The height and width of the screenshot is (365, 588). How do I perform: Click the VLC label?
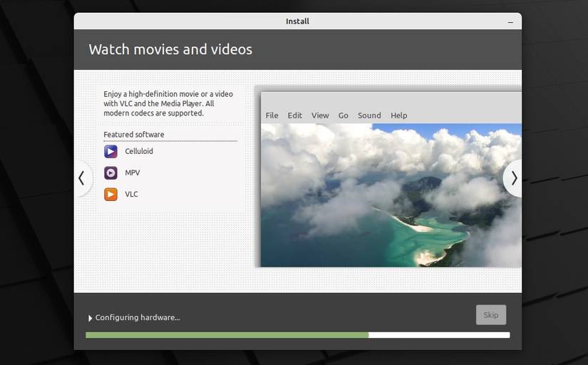coord(131,194)
